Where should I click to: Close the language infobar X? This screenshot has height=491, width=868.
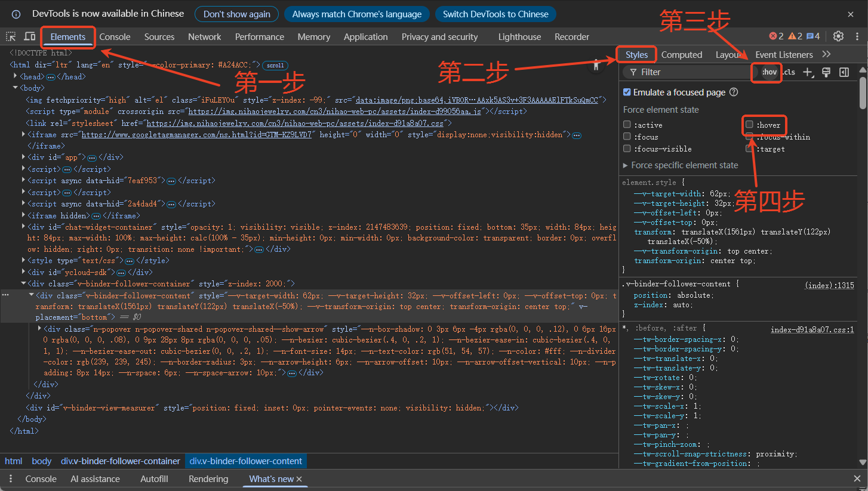tap(851, 14)
